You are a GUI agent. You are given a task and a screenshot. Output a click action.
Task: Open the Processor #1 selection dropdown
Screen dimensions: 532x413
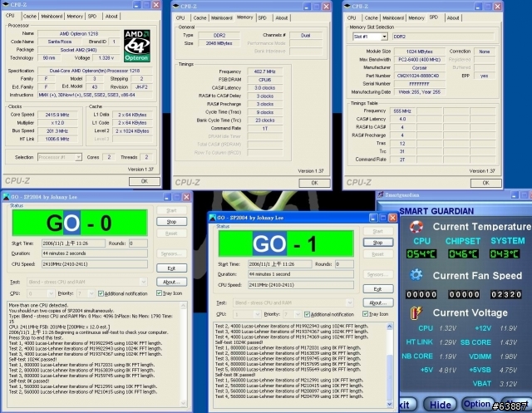78,157
